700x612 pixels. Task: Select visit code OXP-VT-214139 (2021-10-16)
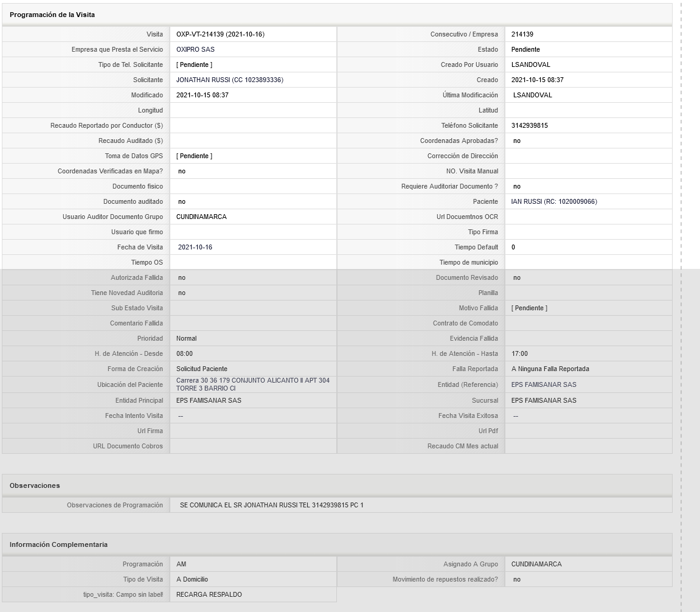coord(220,35)
